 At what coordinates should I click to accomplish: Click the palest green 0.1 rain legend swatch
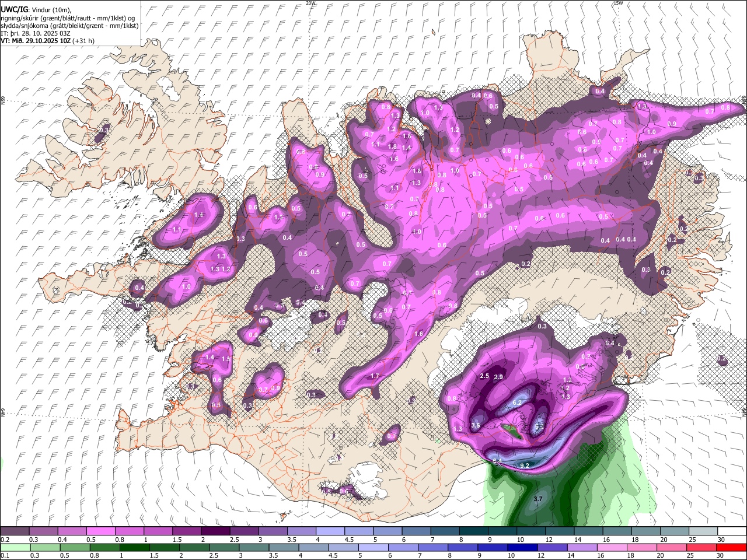15,548
